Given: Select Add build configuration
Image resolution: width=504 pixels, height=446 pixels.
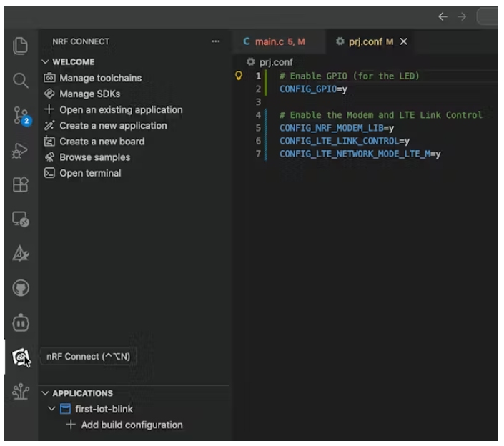Looking at the screenshot, I should click(x=132, y=425).
